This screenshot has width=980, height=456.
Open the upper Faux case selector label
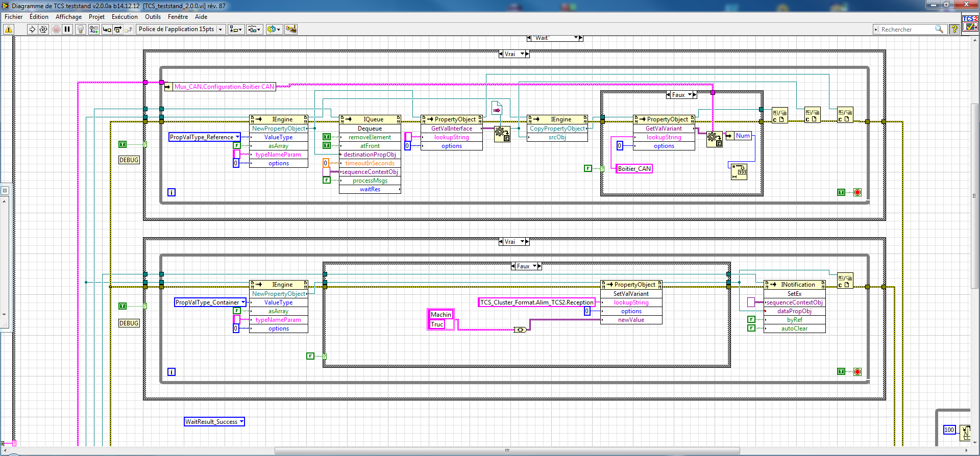click(681, 95)
